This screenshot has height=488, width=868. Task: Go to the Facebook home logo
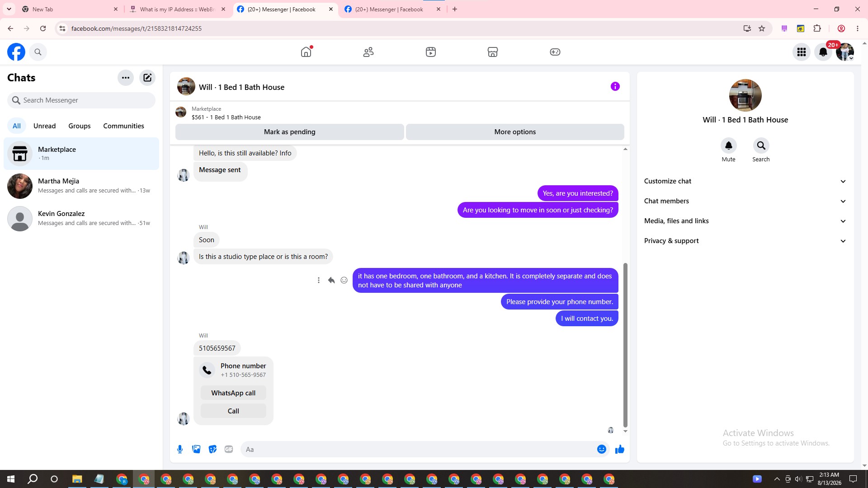(16, 52)
